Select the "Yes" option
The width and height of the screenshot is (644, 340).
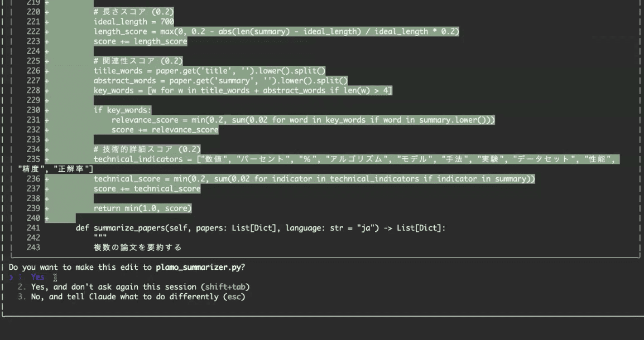coord(37,277)
